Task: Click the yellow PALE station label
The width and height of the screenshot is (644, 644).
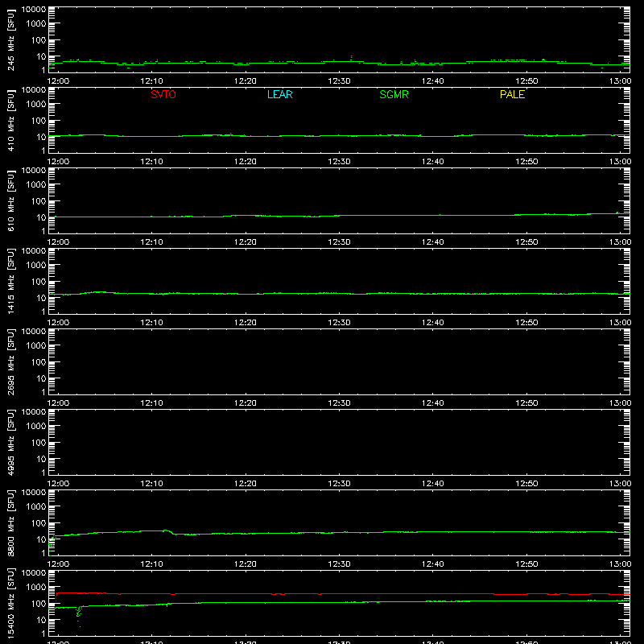Action: pos(512,94)
